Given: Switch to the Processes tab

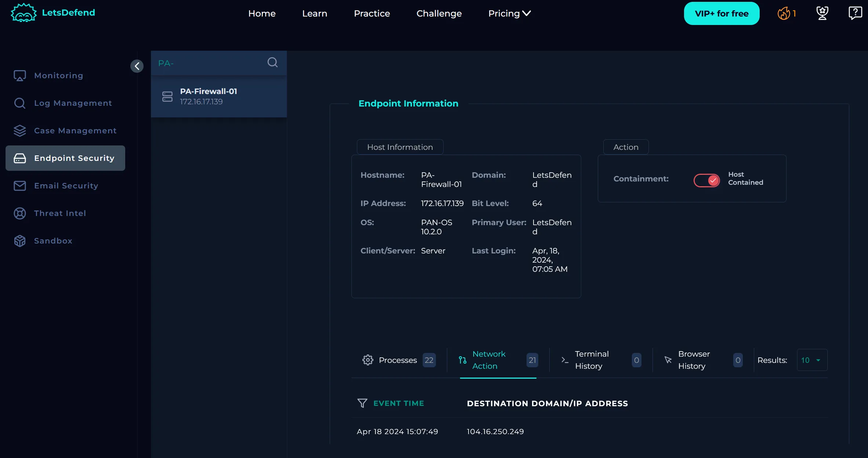Looking at the screenshot, I should click(398, 360).
